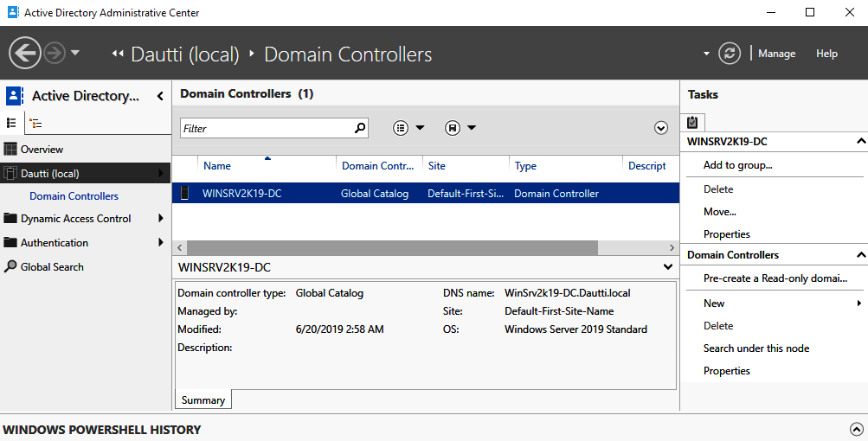Select the Summary tab
The image size is (868, 441).
click(203, 400)
